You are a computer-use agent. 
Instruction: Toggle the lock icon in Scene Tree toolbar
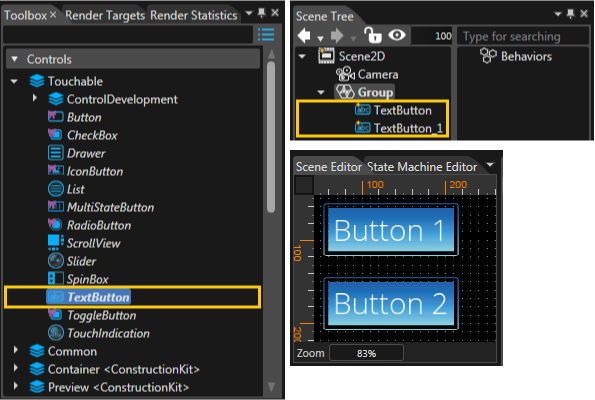click(373, 35)
